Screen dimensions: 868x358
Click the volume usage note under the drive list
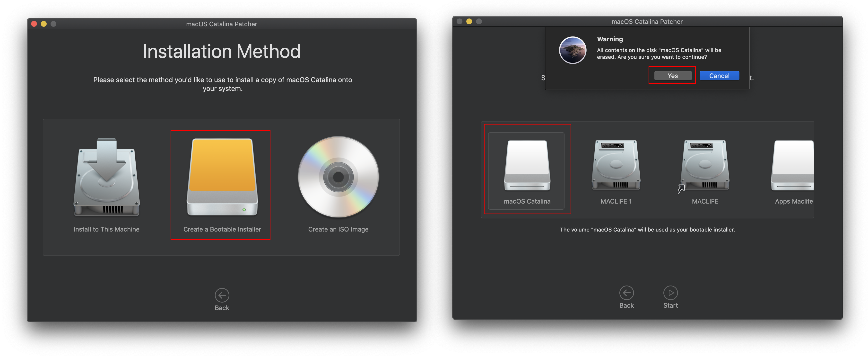click(647, 230)
